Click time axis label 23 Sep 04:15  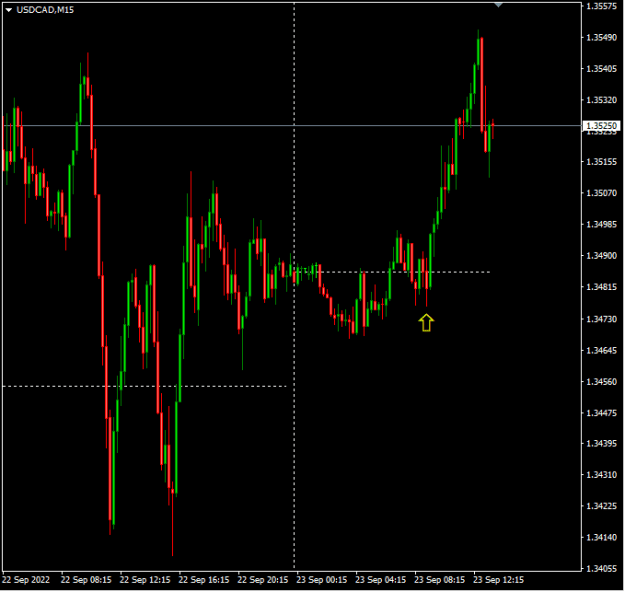381,580
